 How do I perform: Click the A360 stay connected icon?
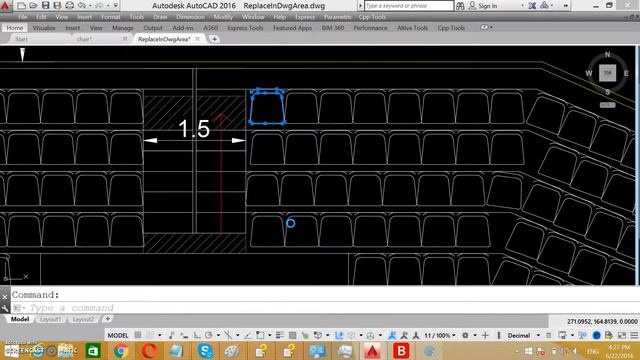(x=544, y=6)
